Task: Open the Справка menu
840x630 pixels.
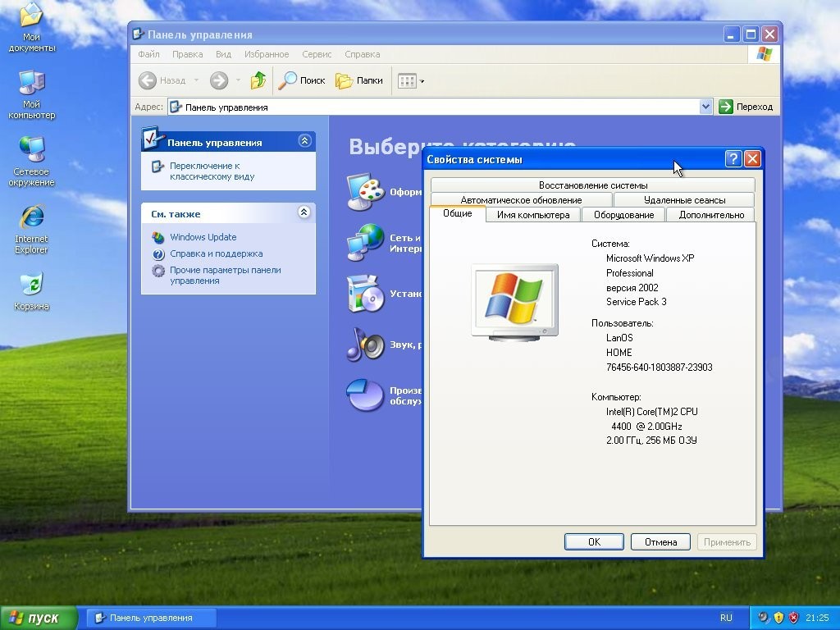Action: [362, 54]
